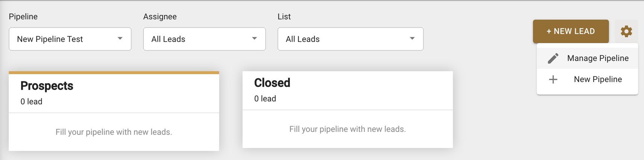Expand the Assignee dropdown arrow

point(255,38)
